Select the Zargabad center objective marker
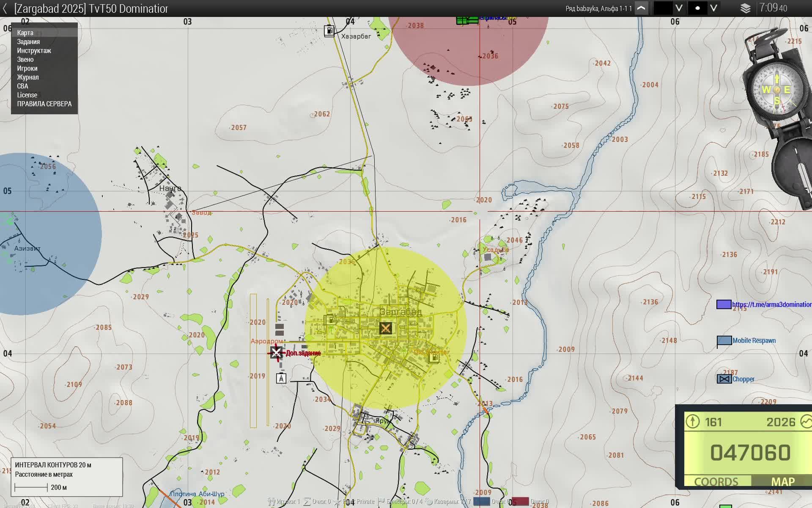This screenshot has width=812, height=508. click(385, 328)
